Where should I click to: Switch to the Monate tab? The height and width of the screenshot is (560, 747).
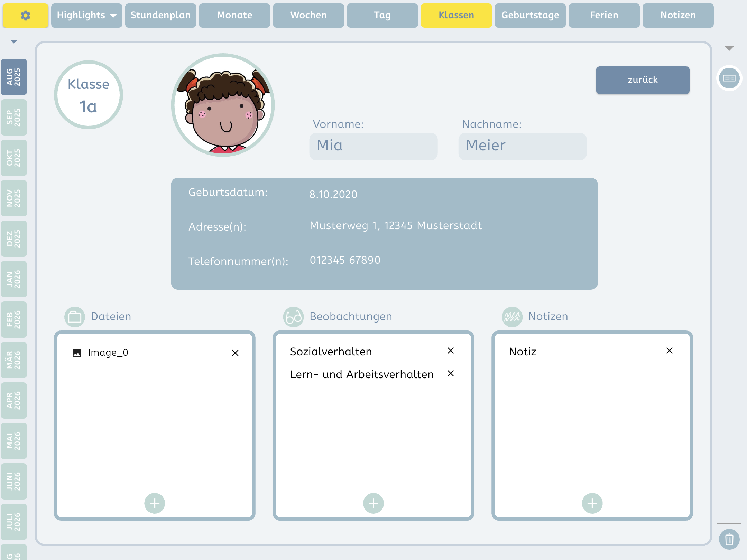(234, 15)
